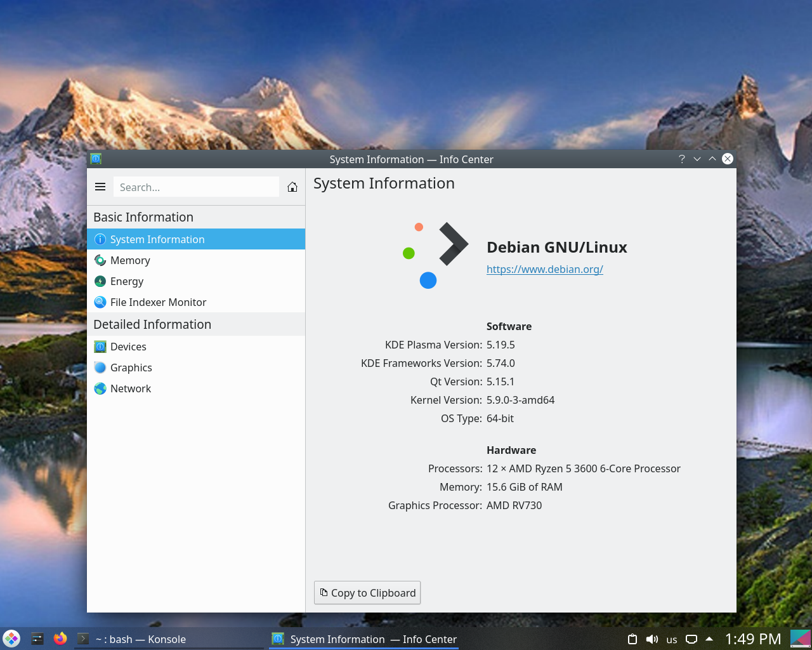Switch keyboard layout using the us indicator
This screenshot has width=812, height=650.
click(x=671, y=639)
